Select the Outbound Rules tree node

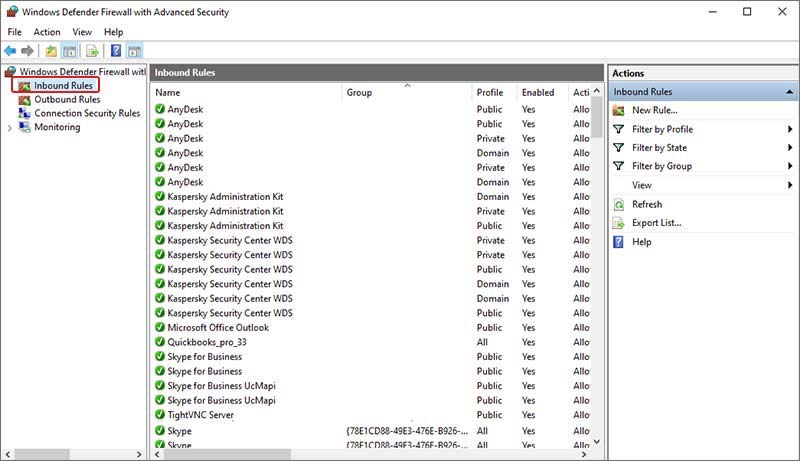67,100
